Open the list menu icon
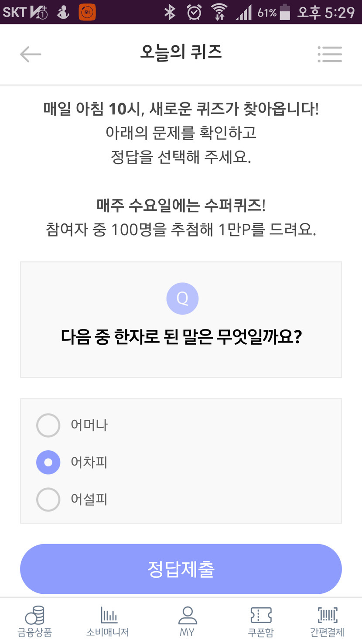362x644 pixels. pyautogui.click(x=330, y=54)
